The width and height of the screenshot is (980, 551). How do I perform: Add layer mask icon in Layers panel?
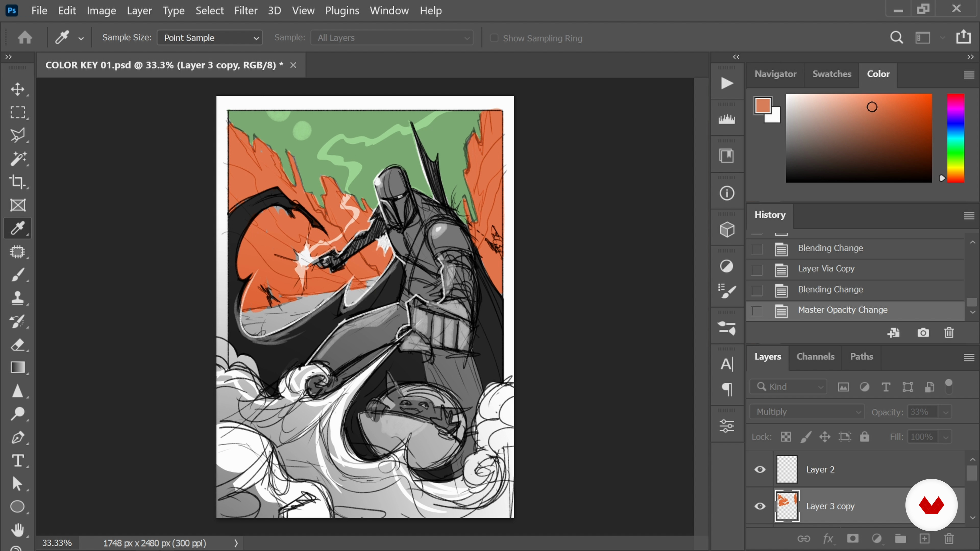click(x=853, y=539)
